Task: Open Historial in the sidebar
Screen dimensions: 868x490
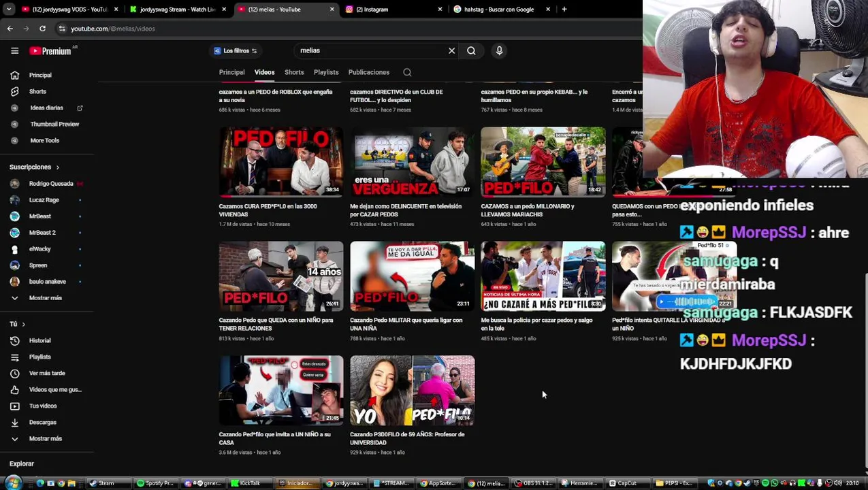Action: [39, 341]
